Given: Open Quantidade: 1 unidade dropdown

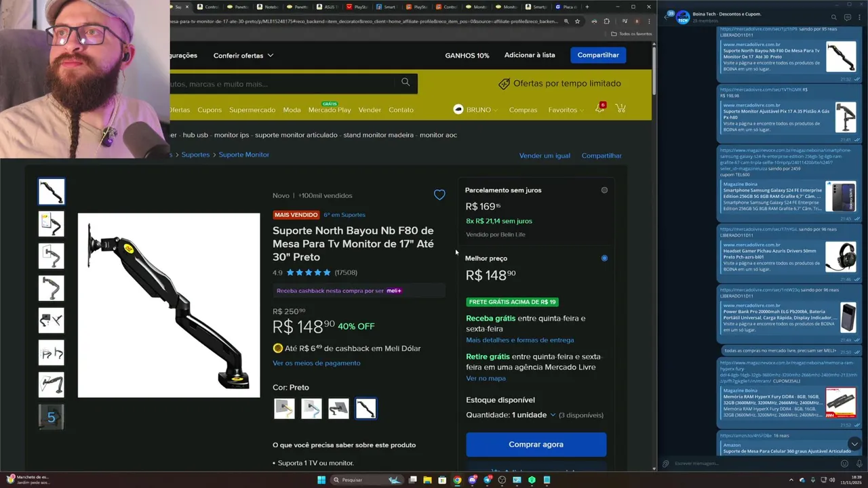Looking at the screenshot, I should click(511, 415).
